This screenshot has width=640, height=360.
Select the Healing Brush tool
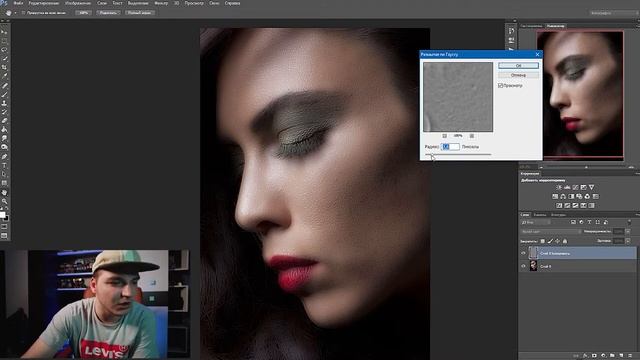point(4,86)
